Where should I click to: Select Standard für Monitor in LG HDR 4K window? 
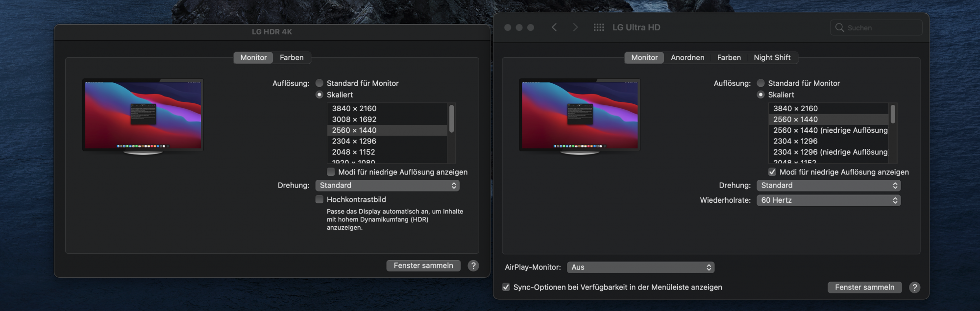[x=319, y=83]
